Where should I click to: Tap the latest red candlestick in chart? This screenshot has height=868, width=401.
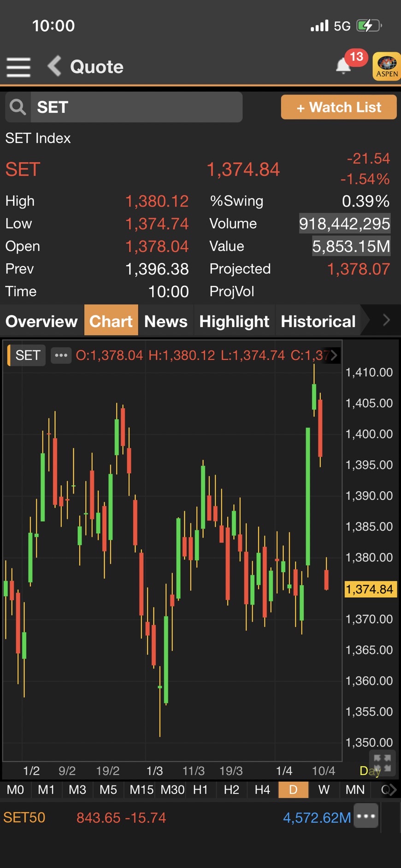coord(326,579)
